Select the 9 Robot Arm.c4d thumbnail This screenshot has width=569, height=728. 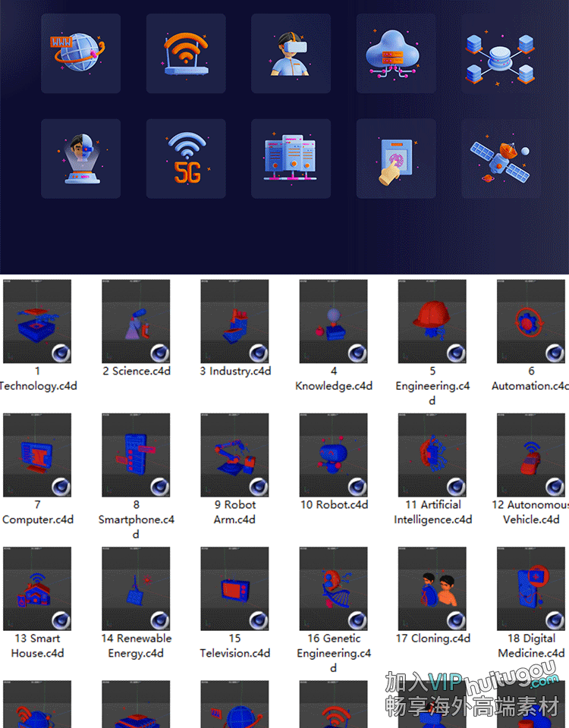[235, 455]
